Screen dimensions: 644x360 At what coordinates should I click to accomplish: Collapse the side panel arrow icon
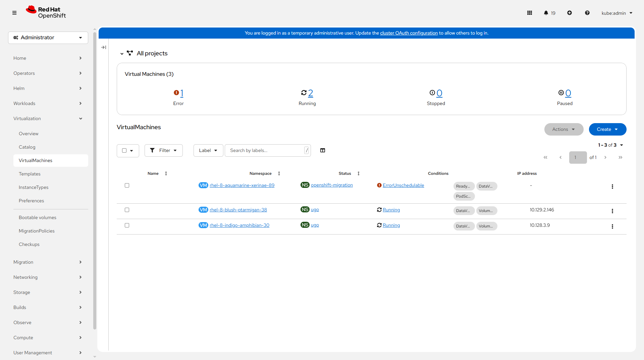pos(104,47)
